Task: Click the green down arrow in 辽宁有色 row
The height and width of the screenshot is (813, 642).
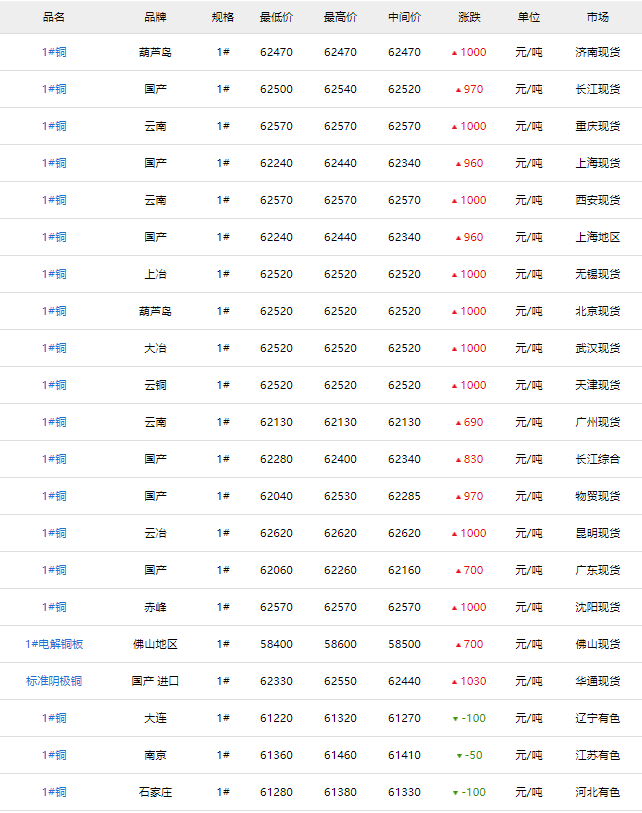Action: (455, 719)
